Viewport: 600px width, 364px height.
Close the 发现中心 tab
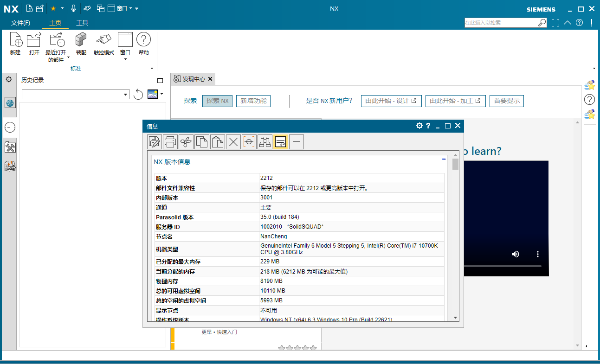coord(210,79)
